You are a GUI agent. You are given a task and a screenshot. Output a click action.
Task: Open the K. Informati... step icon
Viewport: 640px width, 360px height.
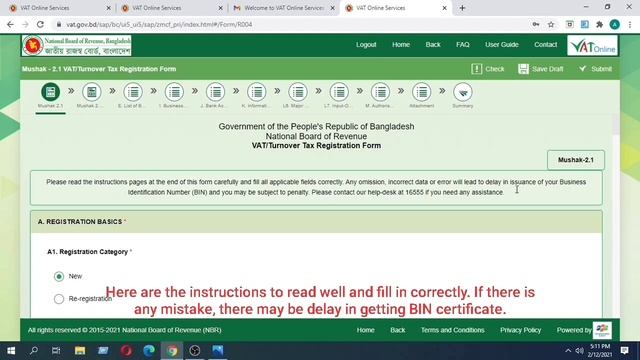(257, 92)
